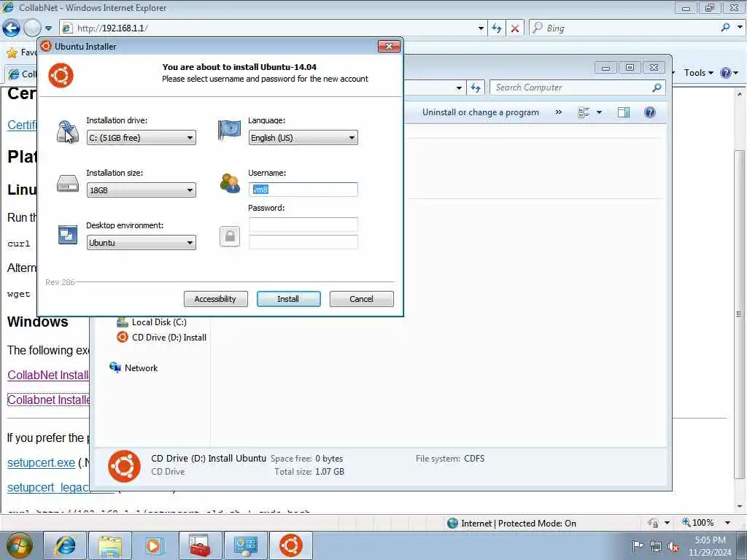This screenshot has height=560, width=747.
Task: Open the Desktop environment dropdown
Action: click(x=141, y=242)
